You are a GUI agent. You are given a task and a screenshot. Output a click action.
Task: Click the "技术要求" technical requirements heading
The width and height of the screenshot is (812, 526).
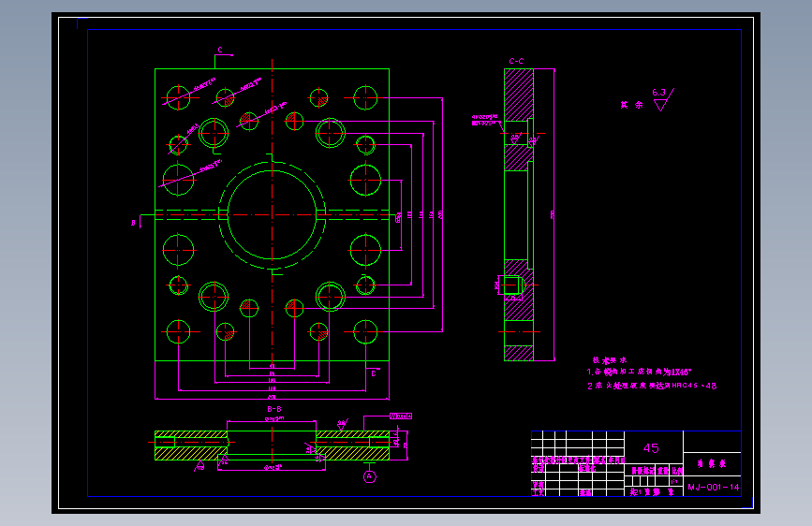[610, 359]
